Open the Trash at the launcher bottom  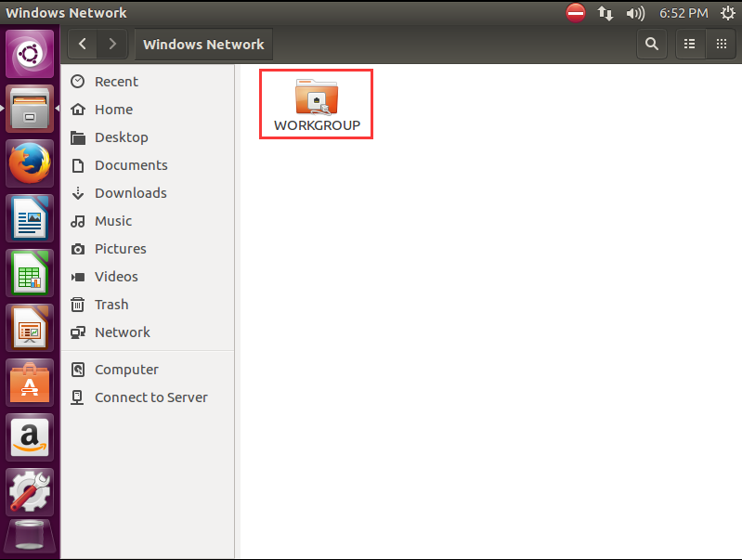[x=30, y=538]
